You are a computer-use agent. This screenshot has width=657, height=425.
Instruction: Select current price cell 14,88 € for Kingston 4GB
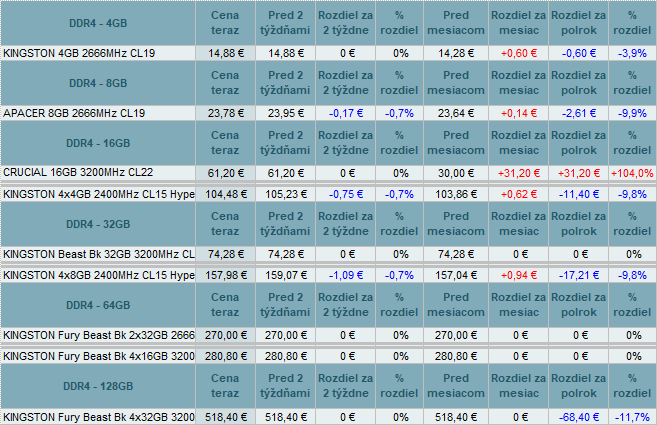click(225, 53)
